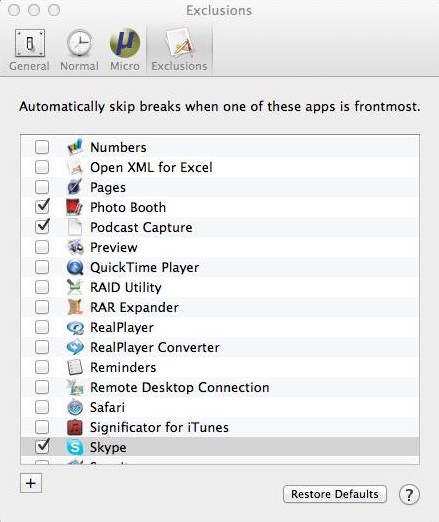Select the RealPlayer row label
Viewport: 439px width, 522px height.
pos(122,328)
